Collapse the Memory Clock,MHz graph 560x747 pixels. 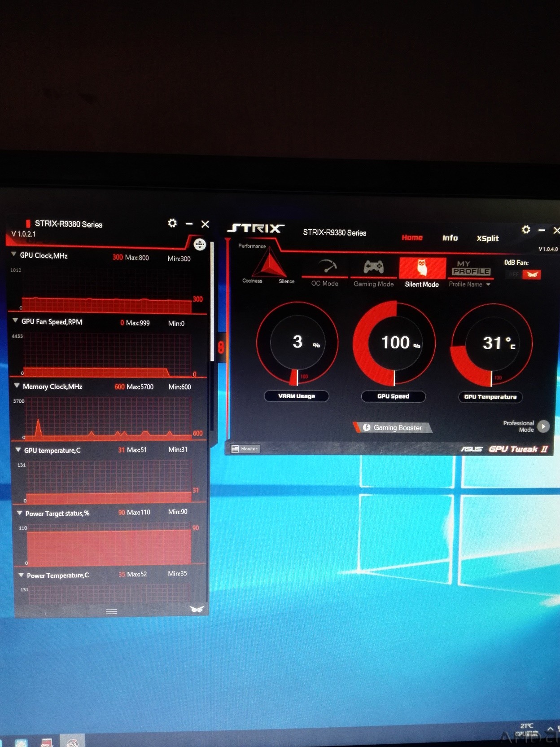click(x=17, y=386)
